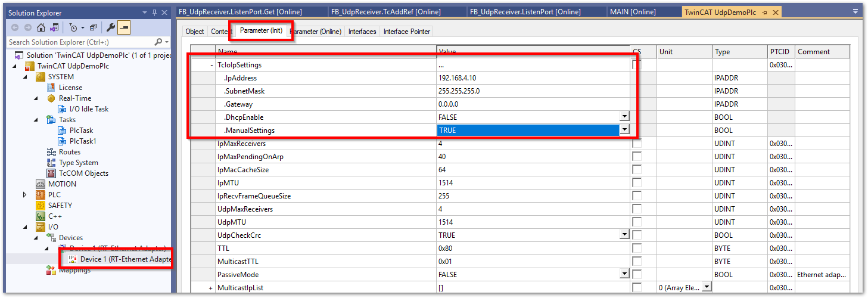The image size is (868, 298).
Task: Click the Pending Changes Filter clock icon
Action: pos(74,27)
